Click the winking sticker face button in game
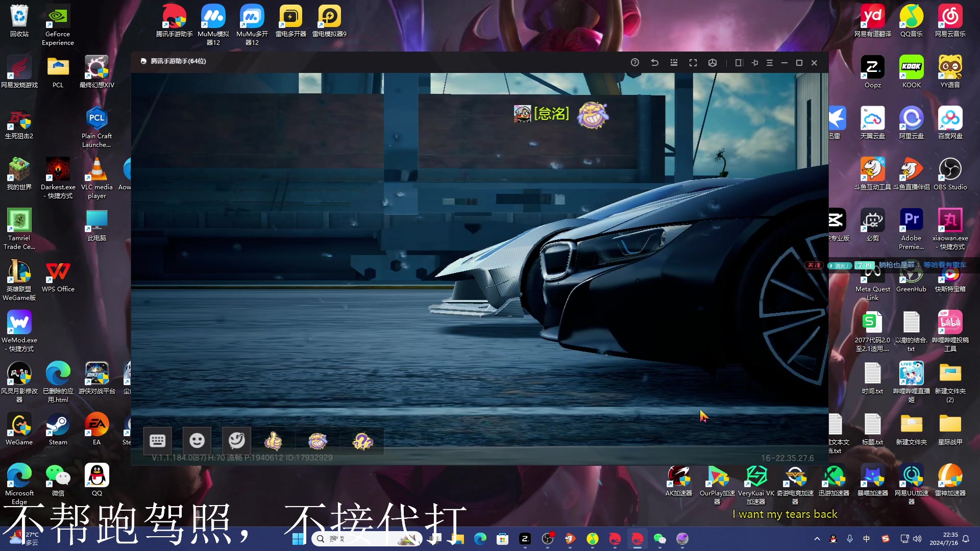This screenshot has height=551, width=980. tap(236, 440)
